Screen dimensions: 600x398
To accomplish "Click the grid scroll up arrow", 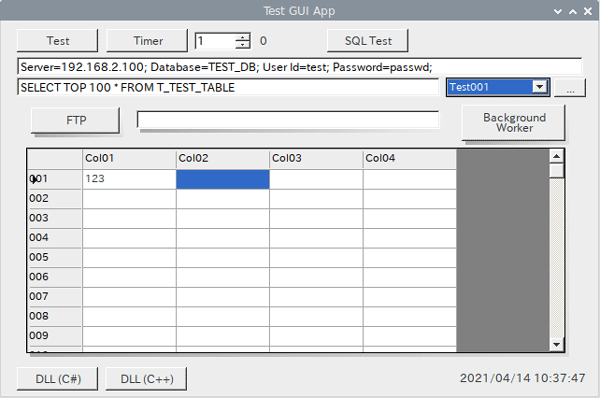I will (x=556, y=156).
